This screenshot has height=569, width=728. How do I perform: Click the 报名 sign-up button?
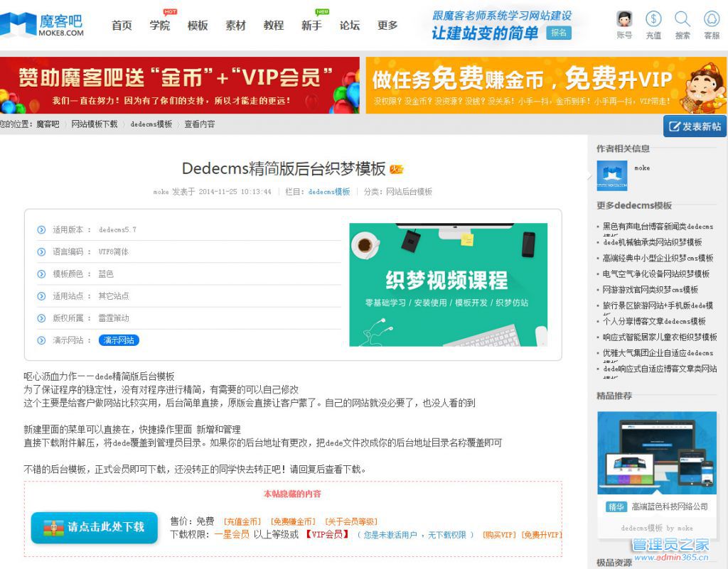559,33
